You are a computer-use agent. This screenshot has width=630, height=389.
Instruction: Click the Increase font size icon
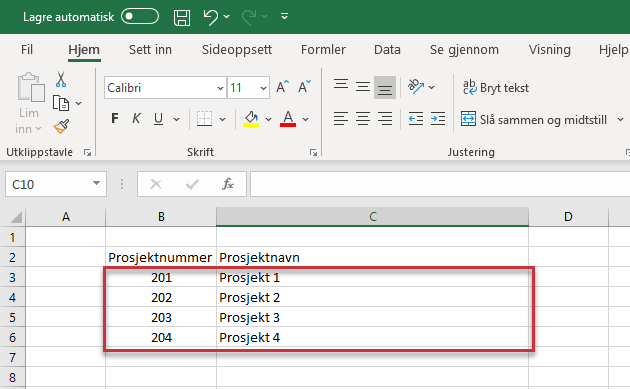click(x=283, y=87)
